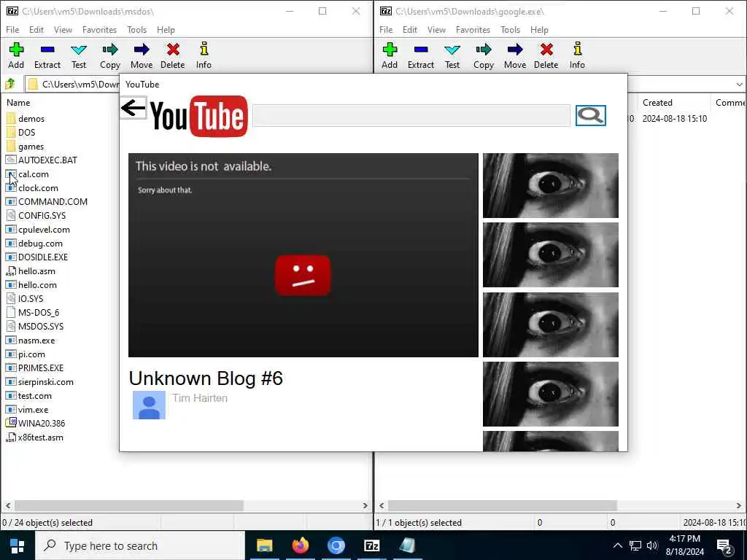Click the taskbar search box
The height and width of the screenshot is (560, 747).
click(x=140, y=545)
